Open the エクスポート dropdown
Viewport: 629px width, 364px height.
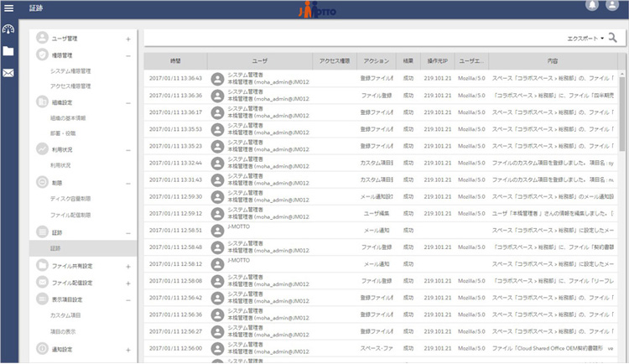pyautogui.click(x=586, y=39)
